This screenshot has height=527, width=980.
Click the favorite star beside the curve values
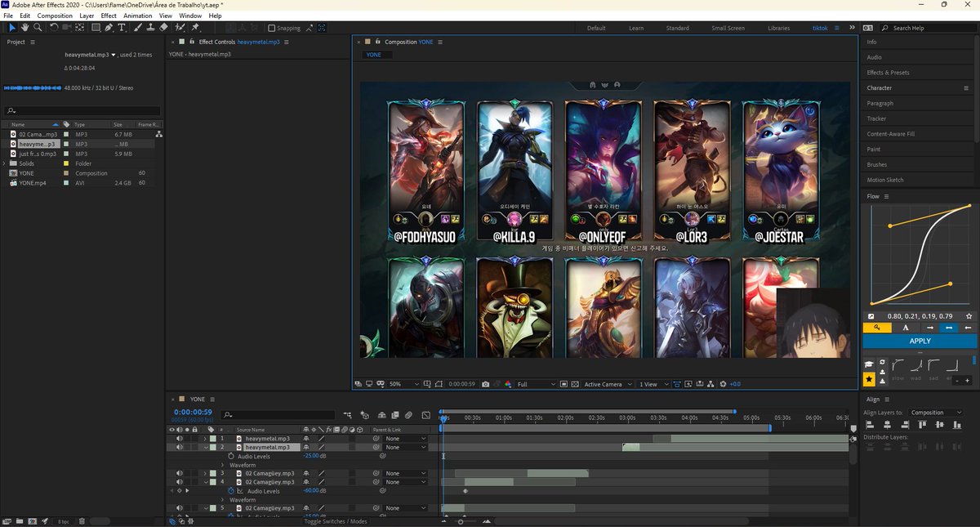pyautogui.click(x=969, y=315)
